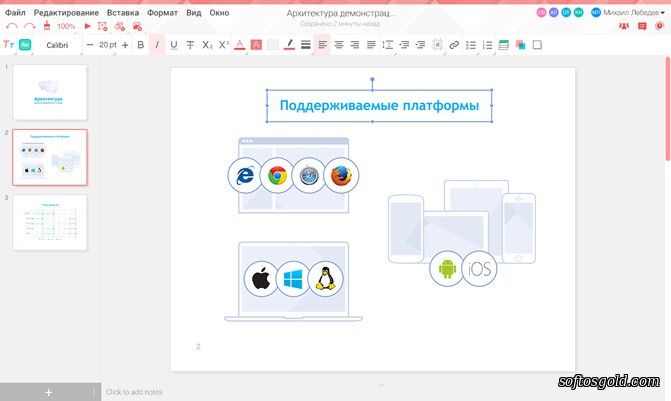Align text center
The image size is (671, 401).
339,45
